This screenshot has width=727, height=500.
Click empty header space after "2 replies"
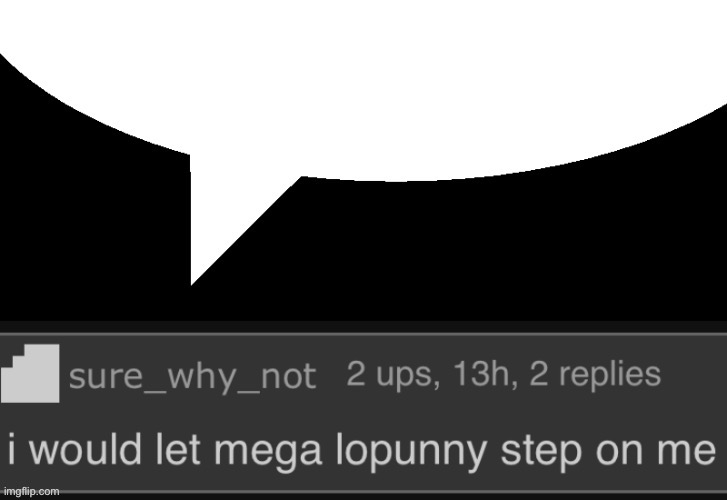coord(693,375)
